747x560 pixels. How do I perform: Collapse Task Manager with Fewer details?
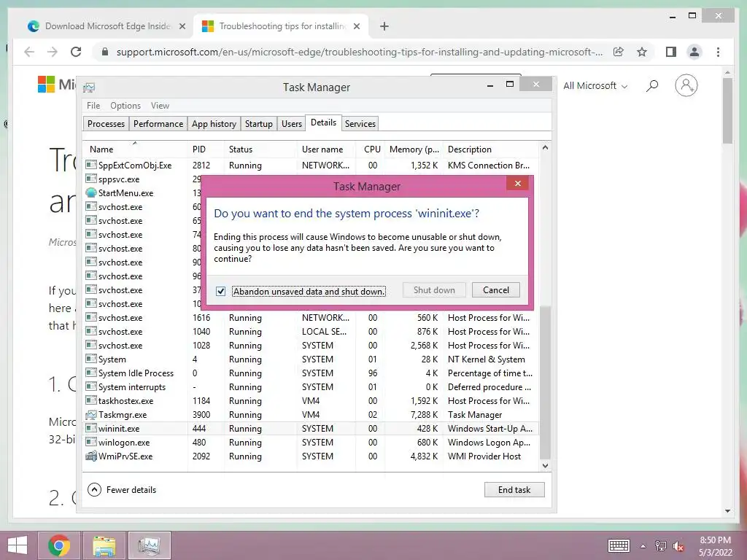point(122,489)
